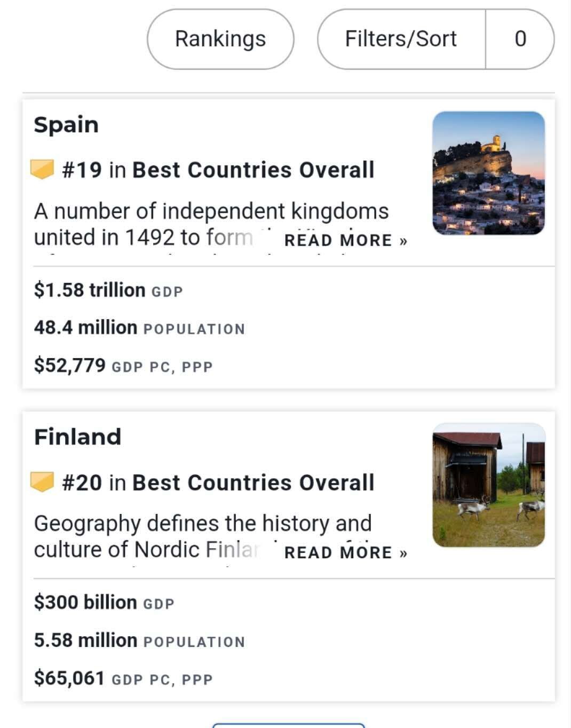This screenshot has height=728, width=571.
Task: Open the Spain hilltop town thumbnail
Action: (488, 173)
